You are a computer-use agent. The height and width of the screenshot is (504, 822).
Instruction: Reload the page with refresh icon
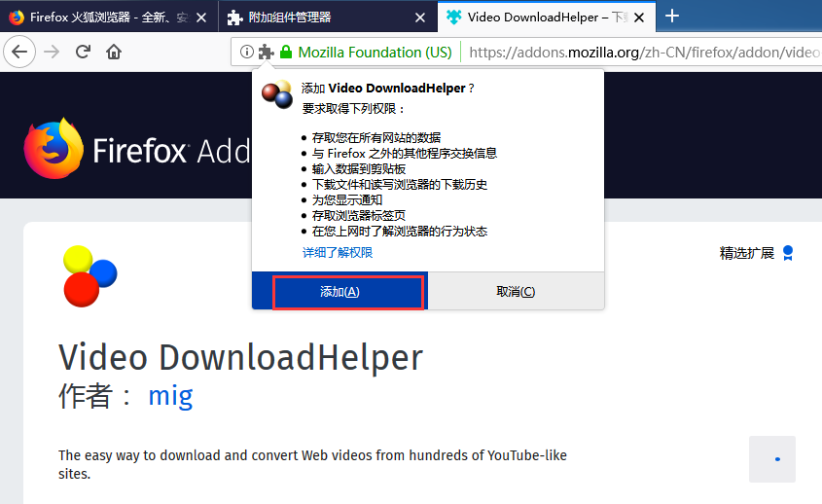[83, 52]
